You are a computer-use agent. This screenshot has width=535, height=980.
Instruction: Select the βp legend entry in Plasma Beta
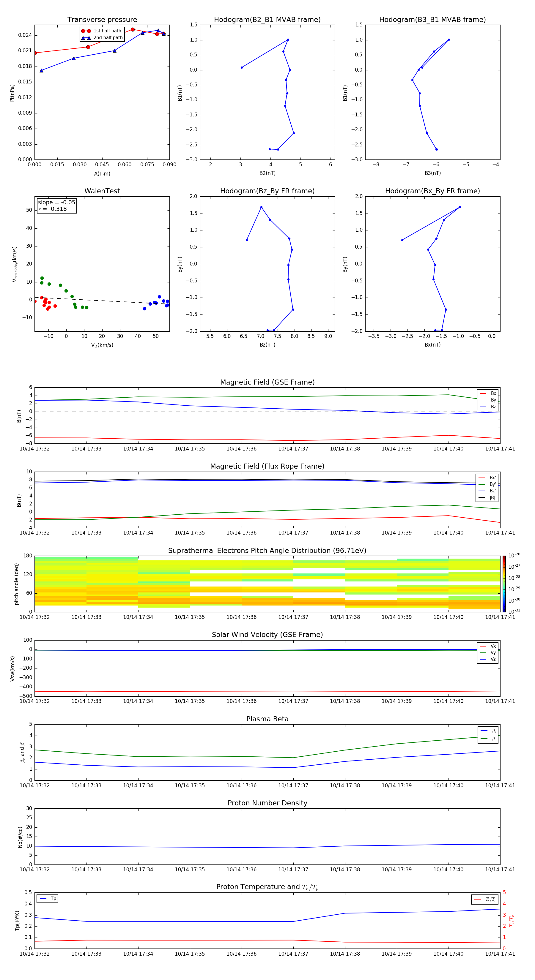click(488, 731)
